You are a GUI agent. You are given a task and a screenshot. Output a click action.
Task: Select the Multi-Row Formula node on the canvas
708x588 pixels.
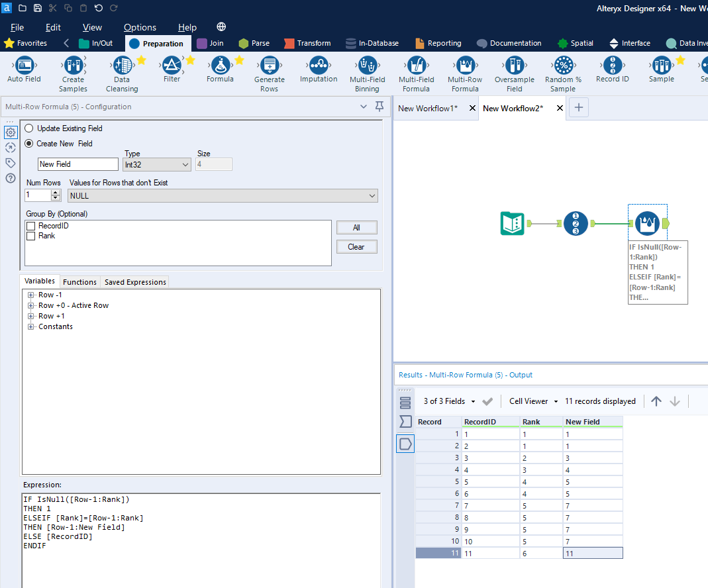pos(647,223)
